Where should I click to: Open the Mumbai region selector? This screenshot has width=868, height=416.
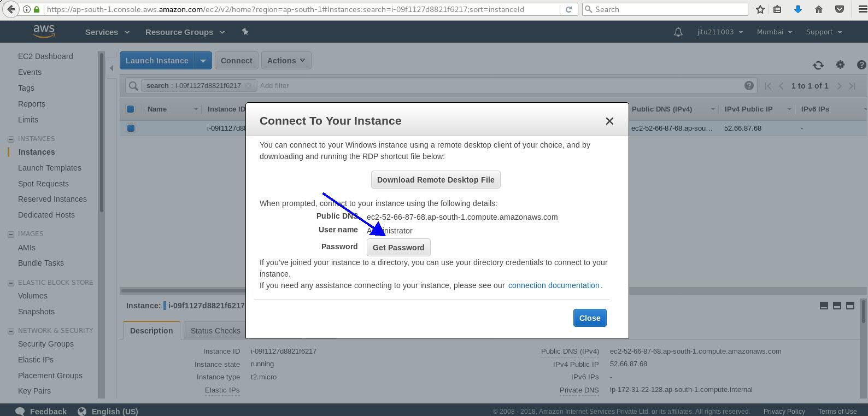coord(774,32)
